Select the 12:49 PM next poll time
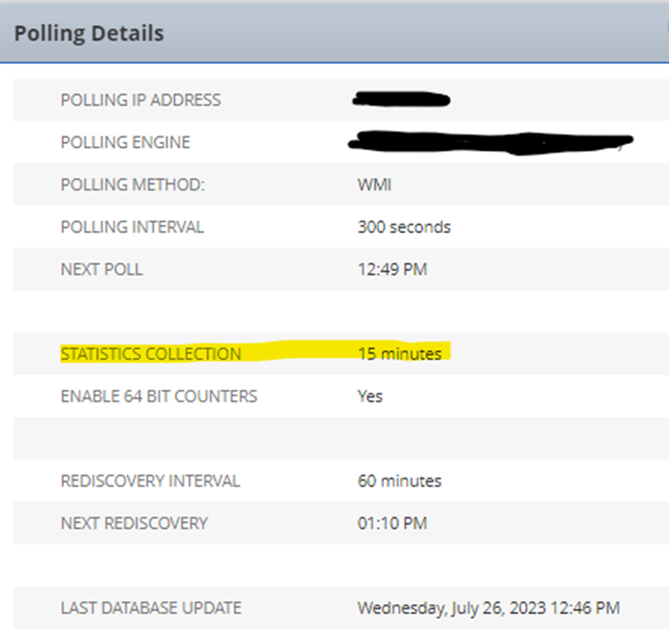This screenshot has width=669, height=644. click(x=393, y=269)
